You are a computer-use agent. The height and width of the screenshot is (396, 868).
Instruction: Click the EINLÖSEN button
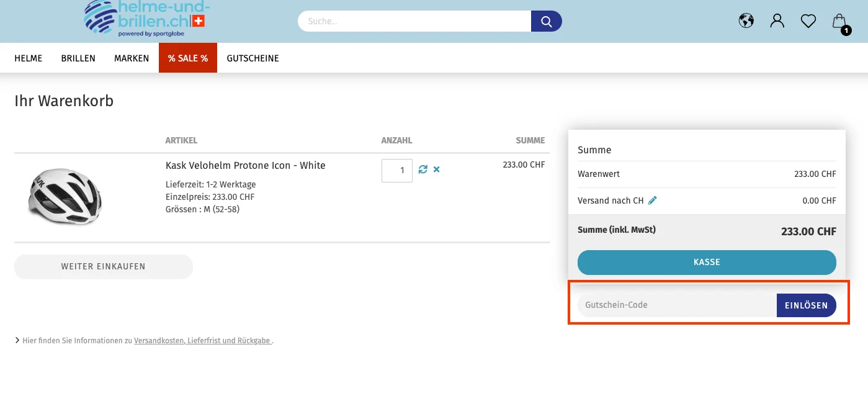(806, 305)
